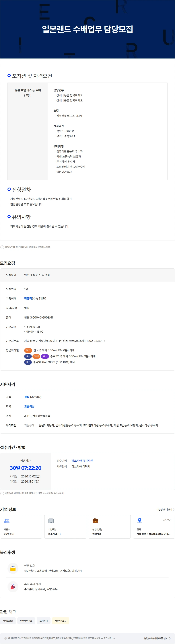Click the briefcase icon for 산업(업종)
This screenshot has width=175, height=644.
tap(95, 521)
